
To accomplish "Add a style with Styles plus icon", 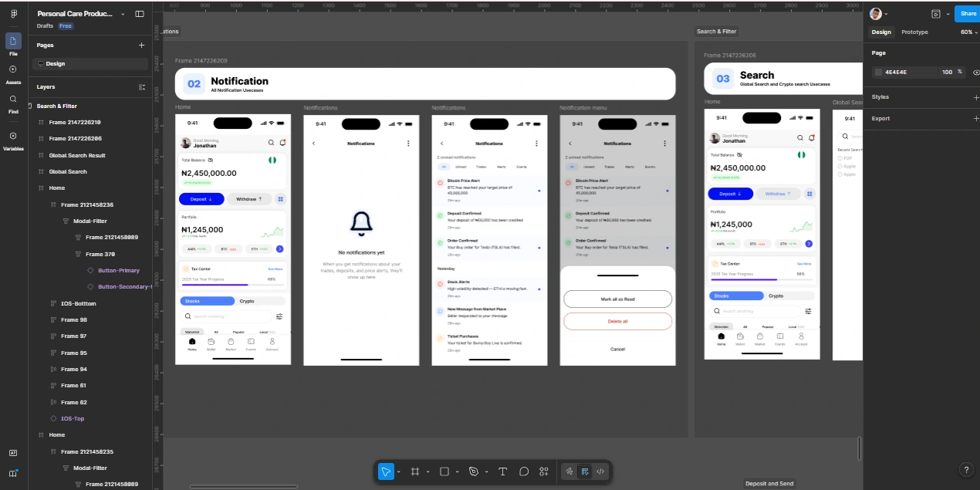I will 975,97.
